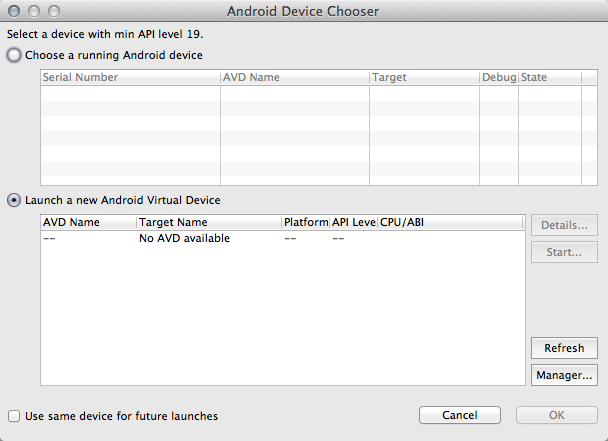The width and height of the screenshot is (608, 441).
Task: Click the AVD Name header in upper table
Action: pyautogui.click(x=294, y=77)
